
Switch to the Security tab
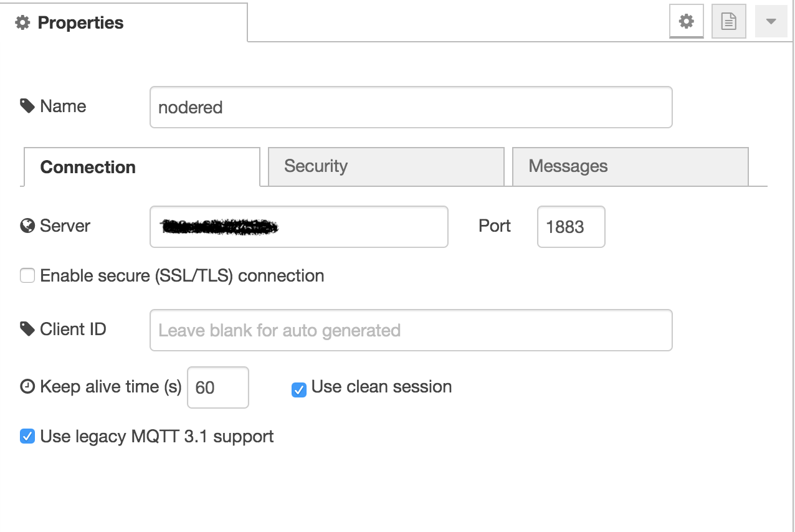[386, 166]
